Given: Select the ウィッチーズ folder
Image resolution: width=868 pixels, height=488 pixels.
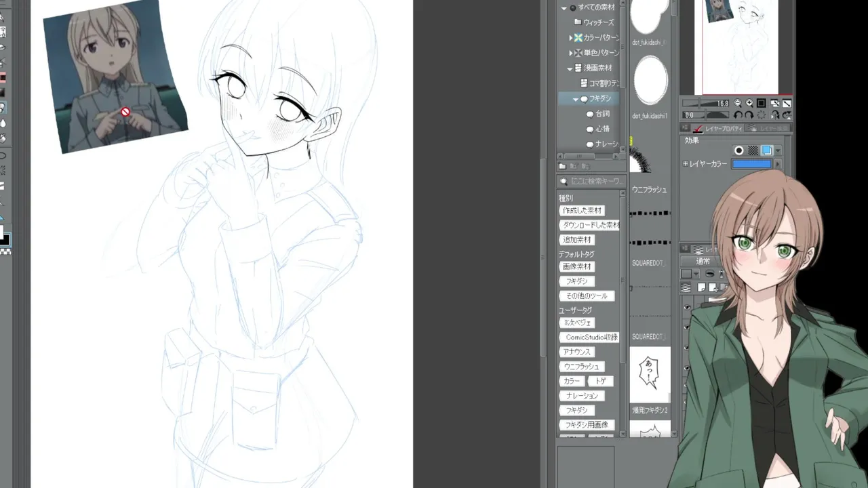Looking at the screenshot, I should click(593, 22).
